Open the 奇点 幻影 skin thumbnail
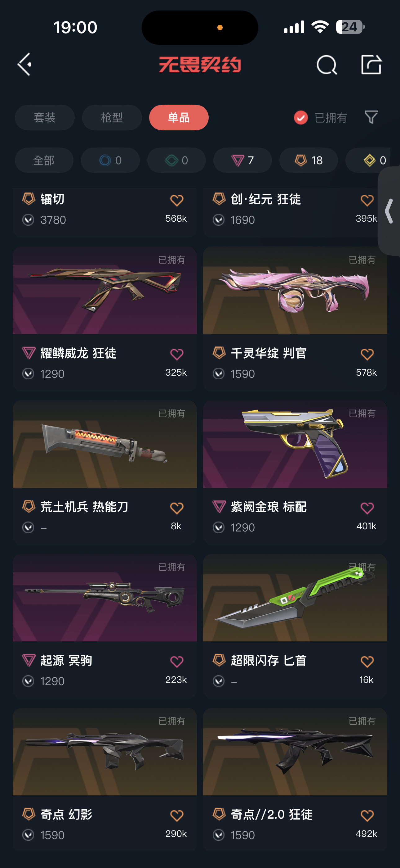This screenshot has width=400, height=868. (x=105, y=751)
